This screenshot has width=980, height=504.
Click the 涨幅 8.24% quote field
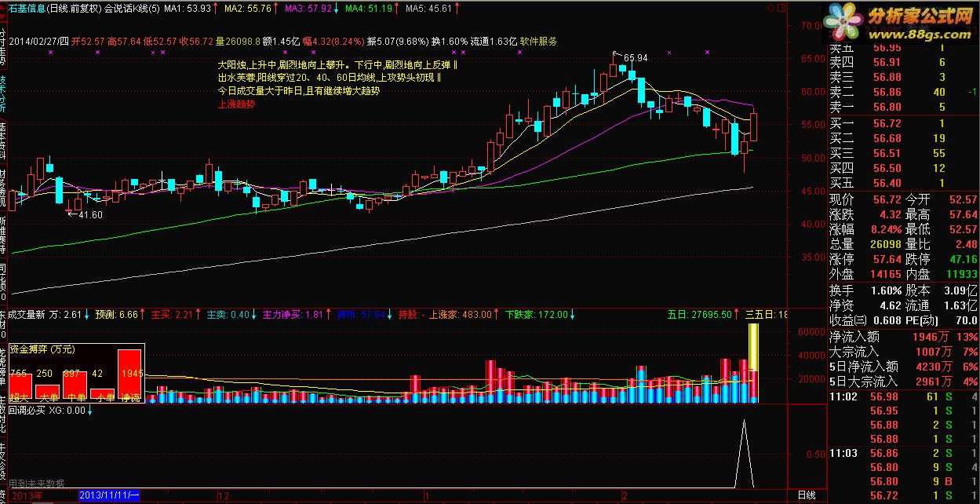click(x=865, y=229)
